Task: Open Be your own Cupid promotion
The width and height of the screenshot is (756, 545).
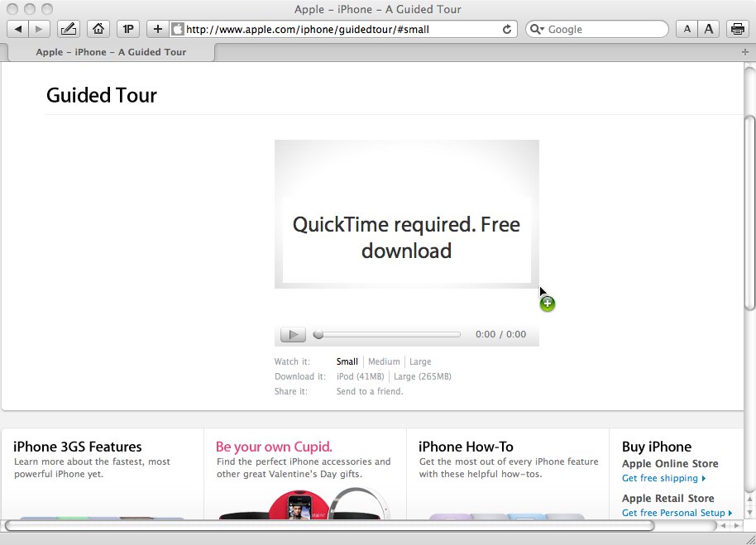Action: (274, 447)
